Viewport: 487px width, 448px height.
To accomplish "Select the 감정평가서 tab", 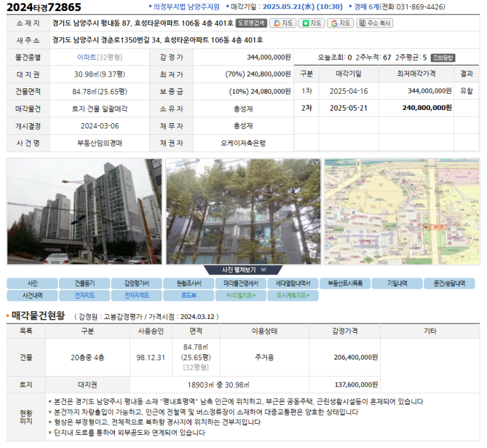I will (x=136, y=284).
